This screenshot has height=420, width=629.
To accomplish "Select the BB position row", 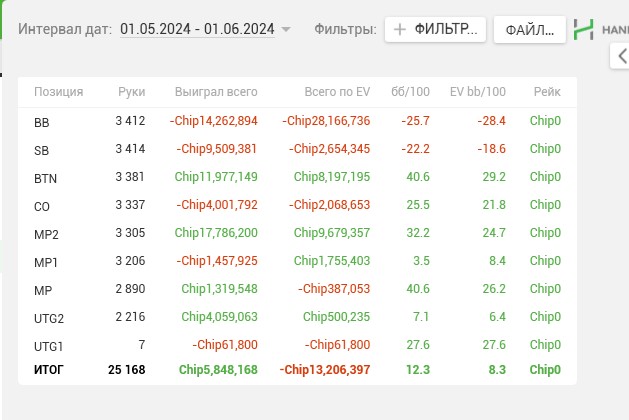I will point(297,121).
